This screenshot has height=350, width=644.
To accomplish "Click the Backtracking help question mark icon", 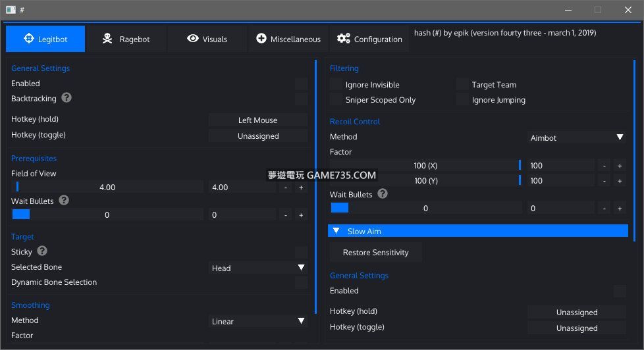I will click(x=67, y=98).
